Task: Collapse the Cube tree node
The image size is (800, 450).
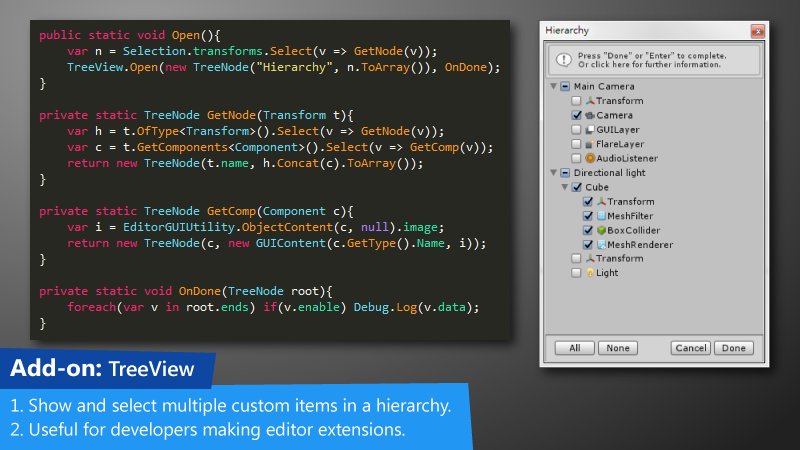Action: click(x=565, y=187)
